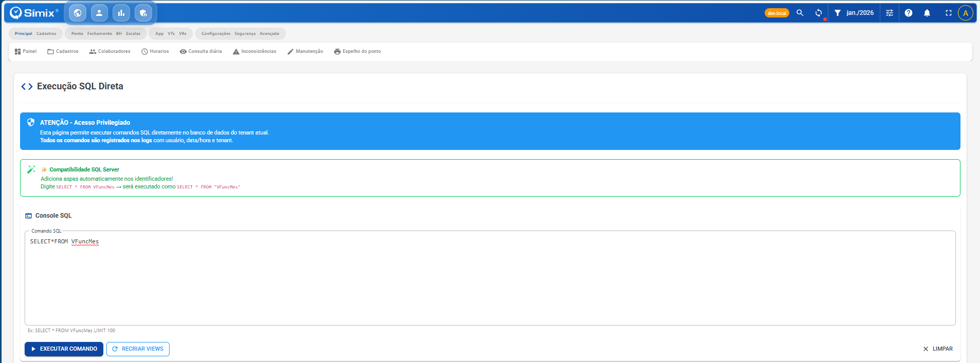Screen dimensions: 980x363
Task: Open the globe module icon
Action: point(78,13)
